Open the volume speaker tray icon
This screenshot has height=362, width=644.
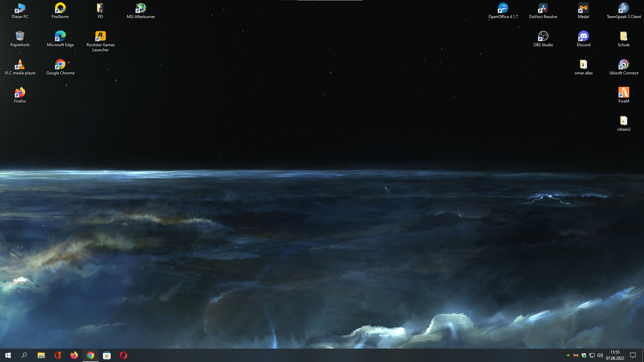coord(600,355)
